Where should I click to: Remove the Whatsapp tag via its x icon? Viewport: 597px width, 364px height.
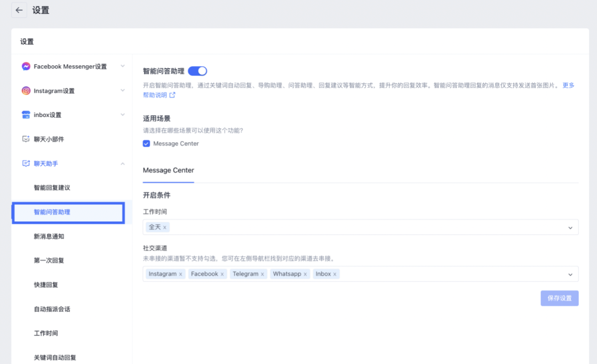pyautogui.click(x=305, y=273)
